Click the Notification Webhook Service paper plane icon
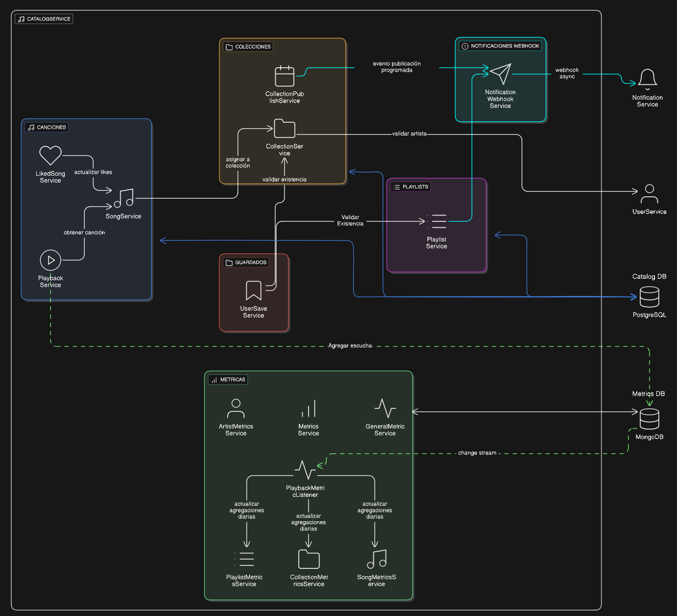Viewport: 677px width, 616px height. (x=500, y=74)
